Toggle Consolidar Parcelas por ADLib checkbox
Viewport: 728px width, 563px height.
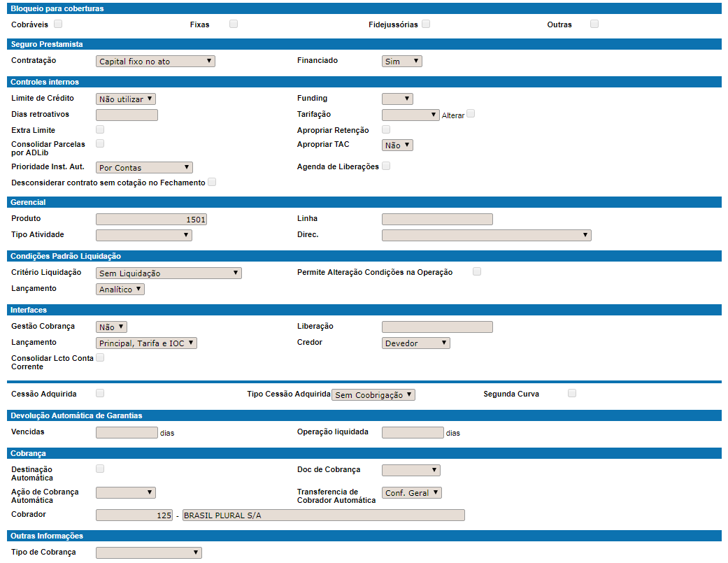point(100,143)
